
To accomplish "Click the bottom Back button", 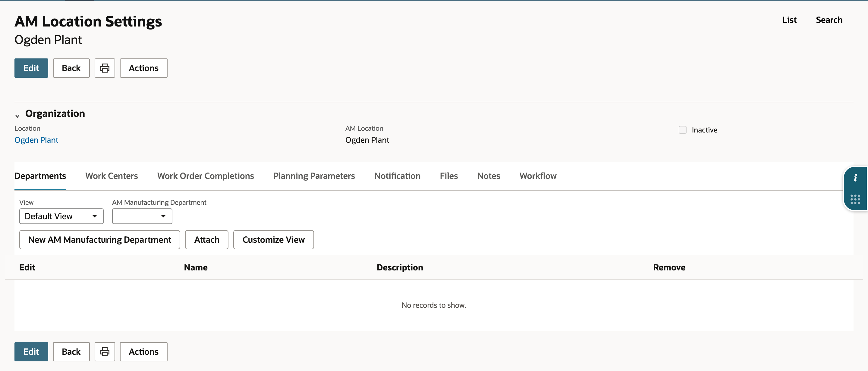I will coord(71,351).
